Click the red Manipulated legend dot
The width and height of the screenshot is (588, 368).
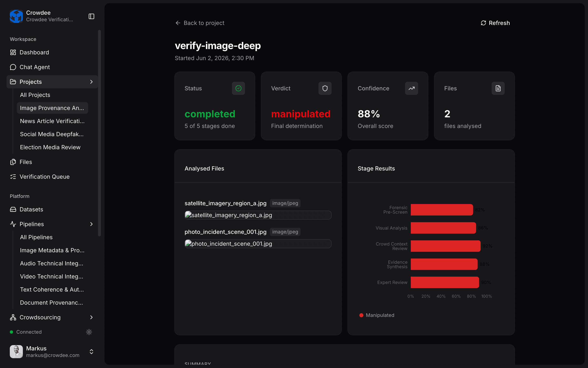(x=361, y=315)
